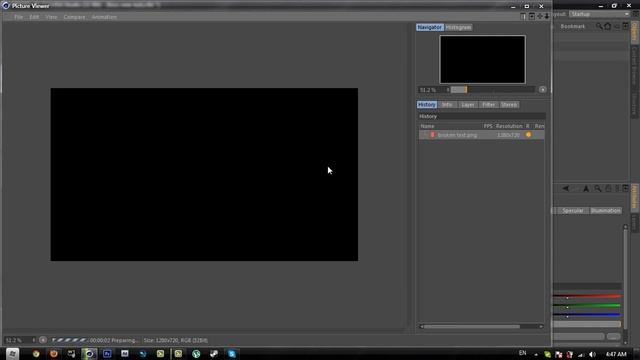Click the red icon beside broken text.png

coord(433,135)
